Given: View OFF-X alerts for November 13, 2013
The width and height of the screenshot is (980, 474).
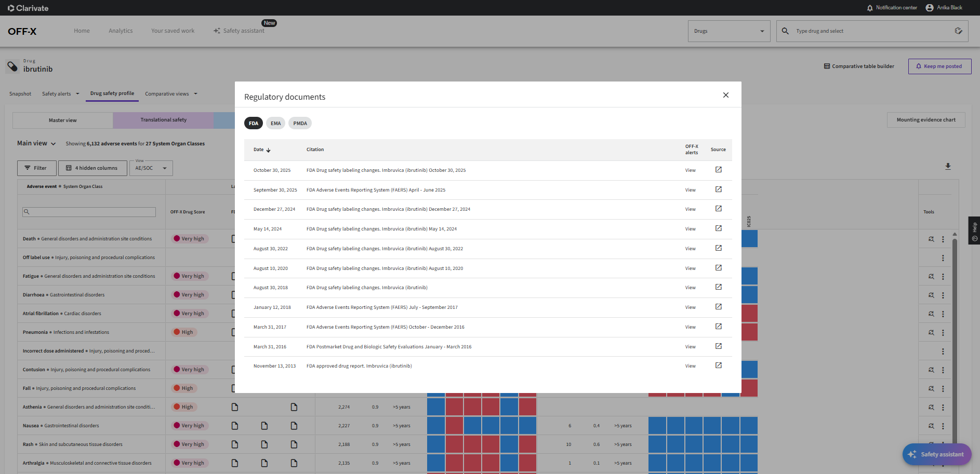Looking at the screenshot, I should 690,366.
